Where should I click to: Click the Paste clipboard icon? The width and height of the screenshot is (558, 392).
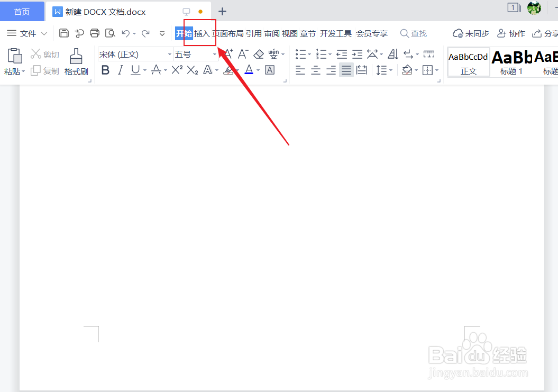pos(15,56)
